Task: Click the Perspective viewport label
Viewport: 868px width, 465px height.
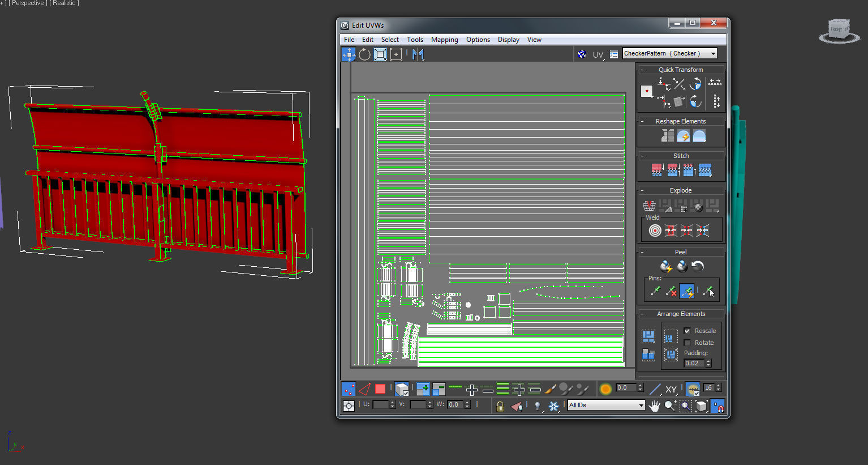Action: [28, 3]
